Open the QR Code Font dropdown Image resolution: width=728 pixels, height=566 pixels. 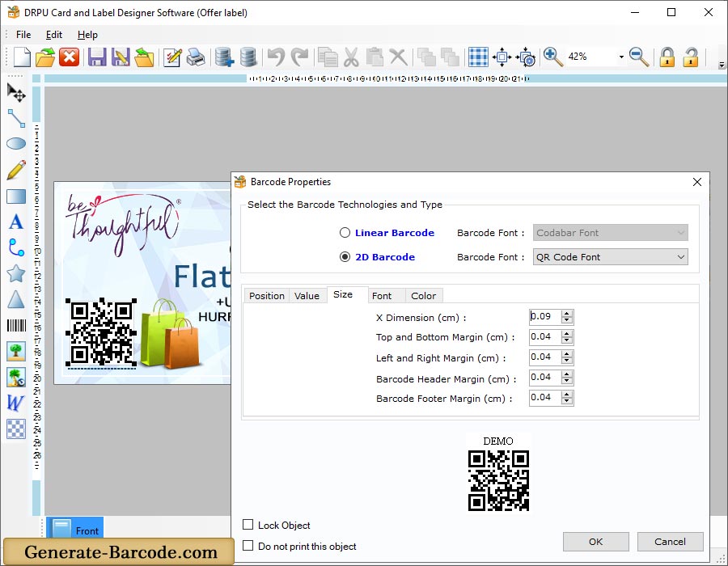click(611, 257)
